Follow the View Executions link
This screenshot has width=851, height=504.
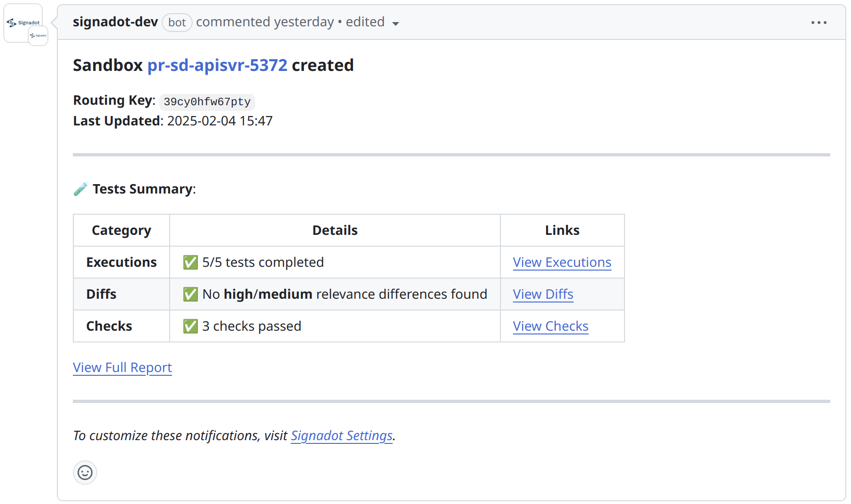click(x=562, y=262)
